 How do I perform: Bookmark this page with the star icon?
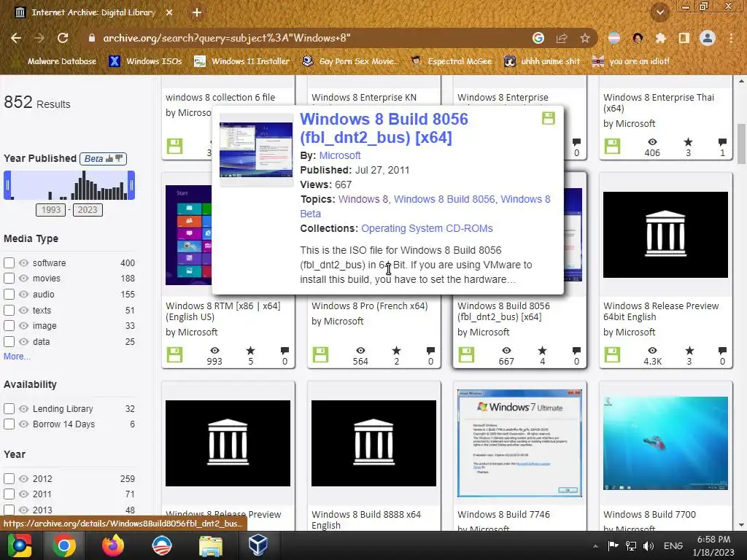(584, 38)
